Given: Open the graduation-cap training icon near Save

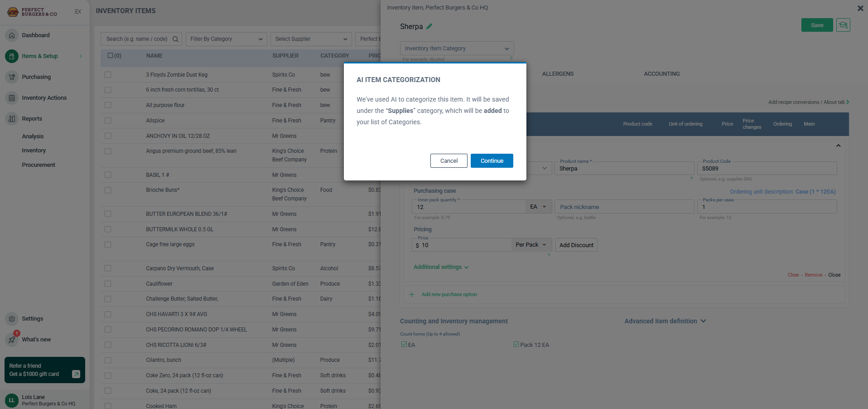Looking at the screenshot, I should 843,25.
